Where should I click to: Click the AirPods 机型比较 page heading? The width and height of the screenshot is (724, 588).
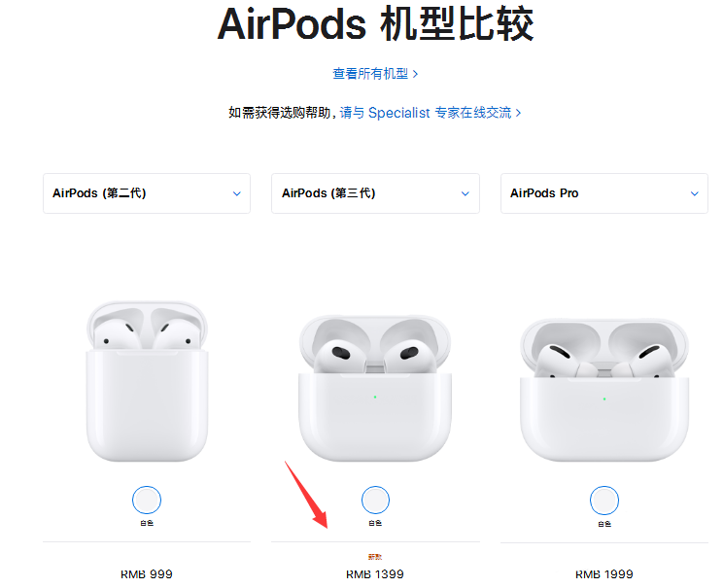pyautogui.click(x=375, y=23)
